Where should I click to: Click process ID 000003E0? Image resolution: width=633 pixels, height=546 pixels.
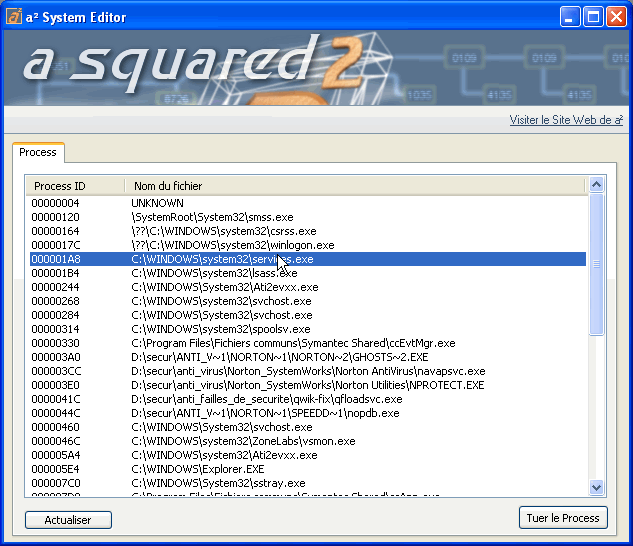point(56,385)
